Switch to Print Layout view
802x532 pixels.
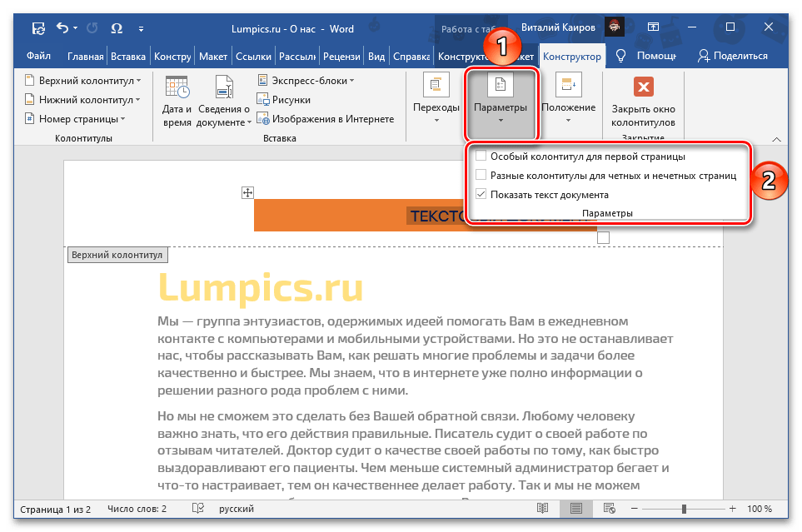pyautogui.click(x=576, y=509)
